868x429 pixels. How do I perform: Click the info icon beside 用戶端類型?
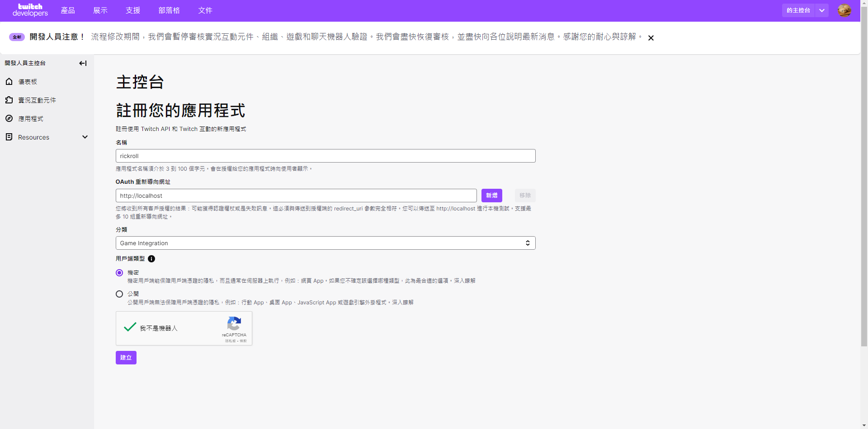point(151,259)
